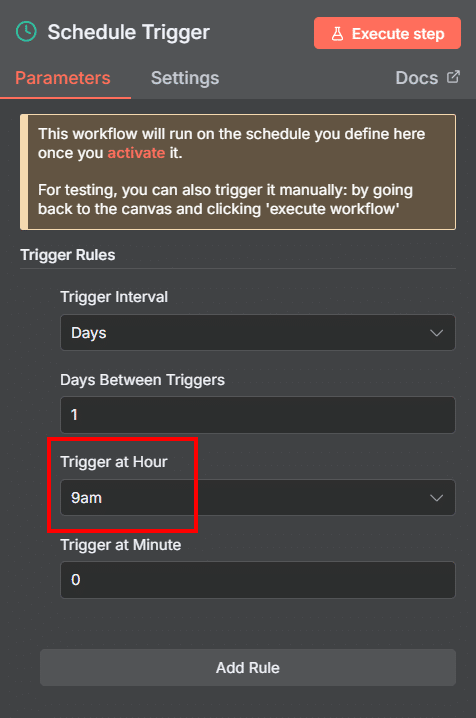Click the Trigger at Hour label
476x718 pixels.
click(x=114, y=462)
